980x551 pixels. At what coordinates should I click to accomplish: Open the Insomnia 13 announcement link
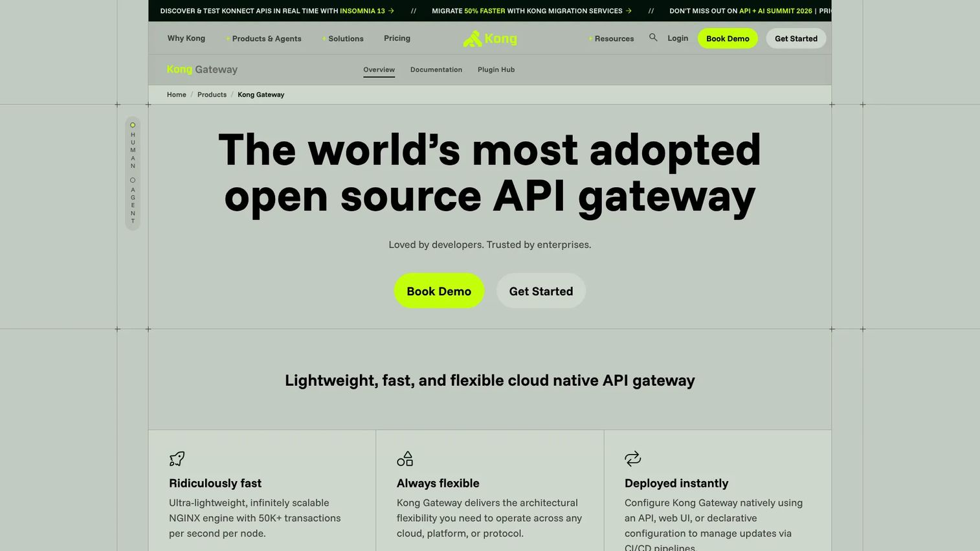[277, 11]
